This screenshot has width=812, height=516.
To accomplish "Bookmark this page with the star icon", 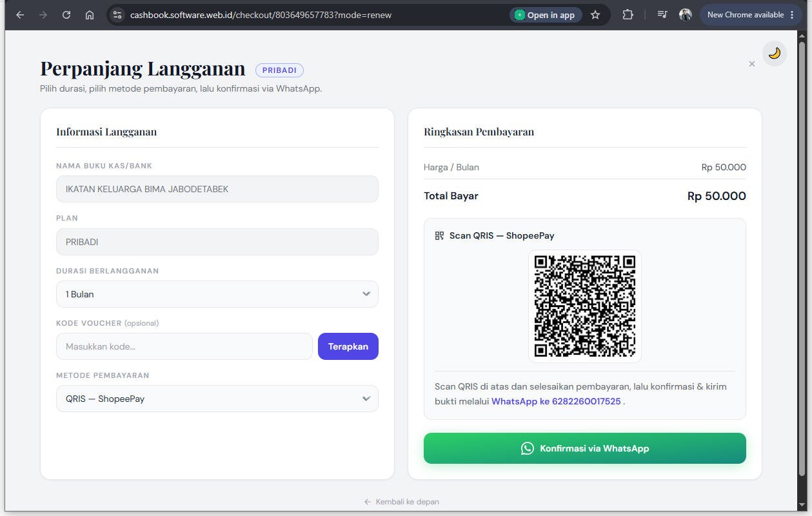I will point(595,15).
